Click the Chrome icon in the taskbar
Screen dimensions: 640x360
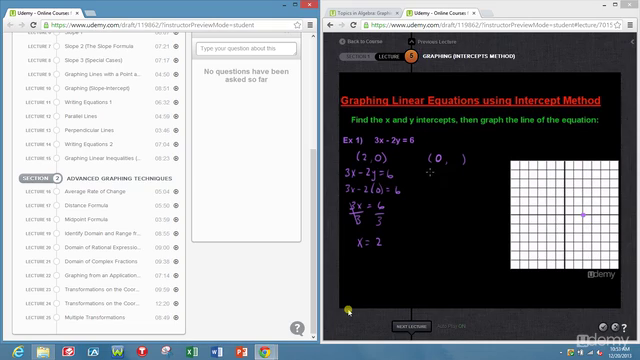coord(265,351)
